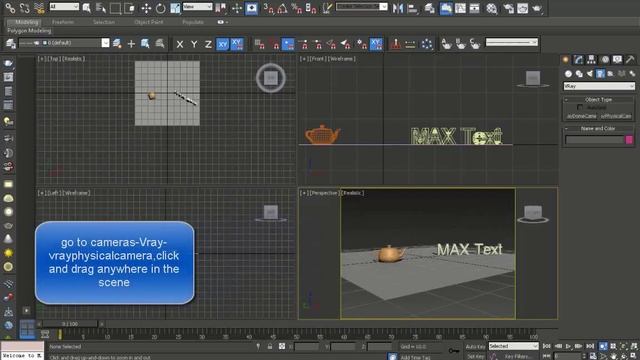Choose the Rectangular Selection Region tool
Screen dimensions: 640x360
[116, 8]
